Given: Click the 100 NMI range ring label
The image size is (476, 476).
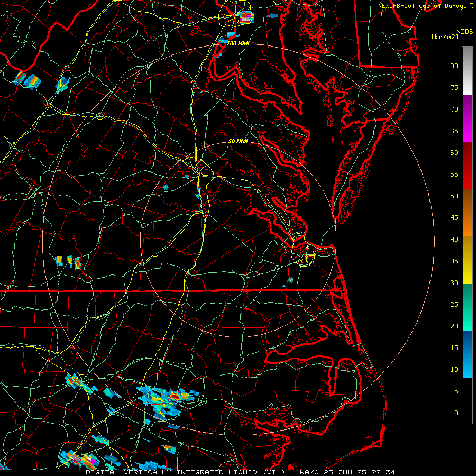Looking at the screenshot, I should tap(238, 43).
